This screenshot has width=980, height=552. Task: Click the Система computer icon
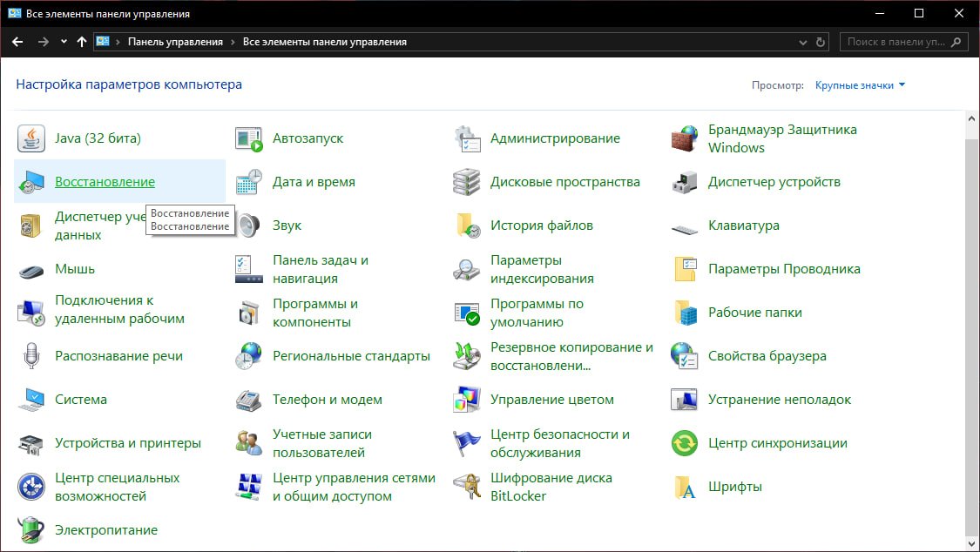coord(31,400)
